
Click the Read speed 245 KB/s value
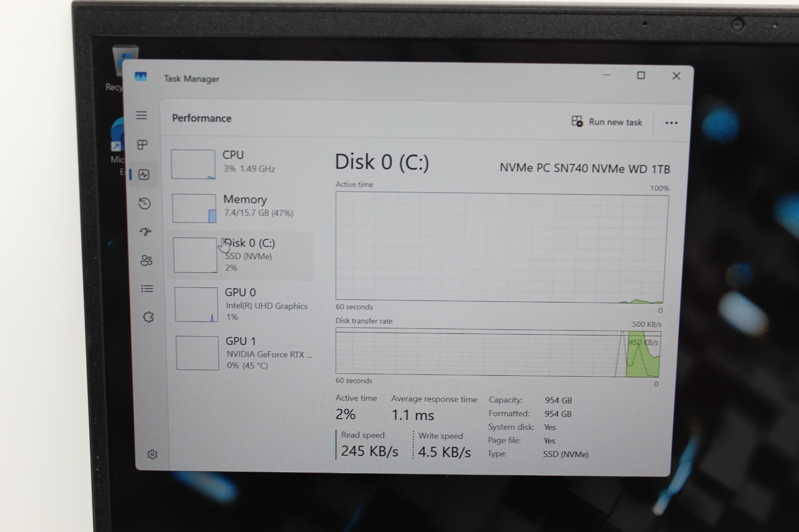[x=370, y=451]
